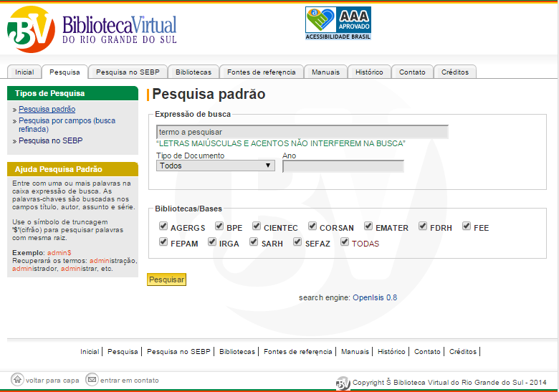Follow the OpenIsis 0.8 link
The height and width of the screenshot is (392, 559).
click(x=375, y=297)
